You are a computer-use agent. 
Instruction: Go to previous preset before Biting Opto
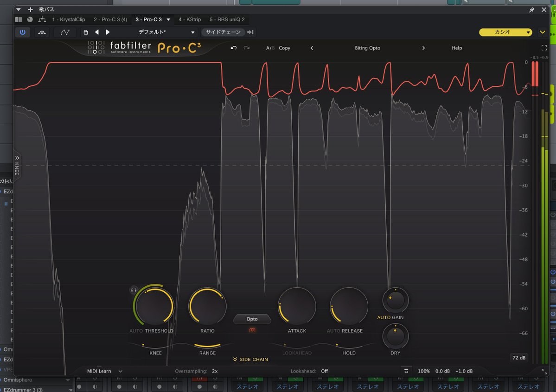click(x=312, y=48)
